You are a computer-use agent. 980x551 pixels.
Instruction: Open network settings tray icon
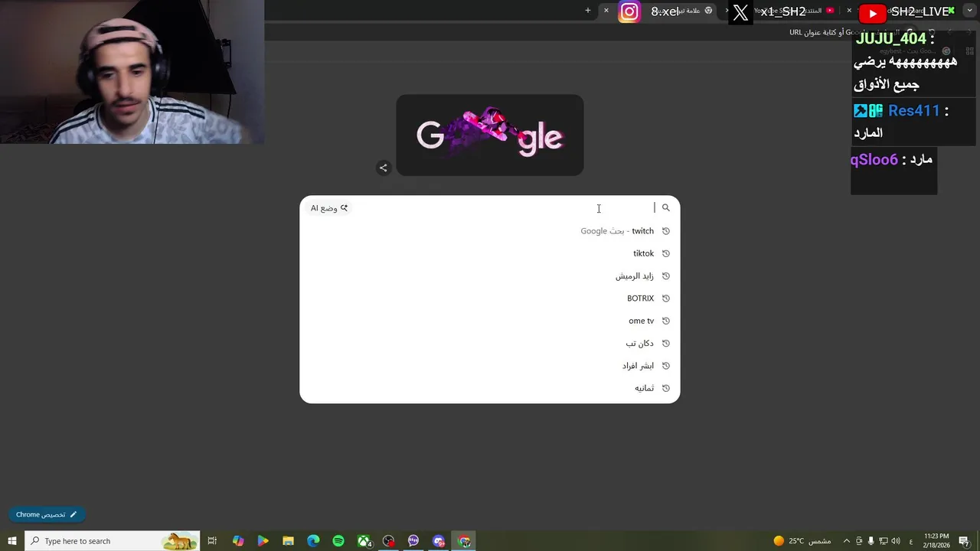click(884, 541)
